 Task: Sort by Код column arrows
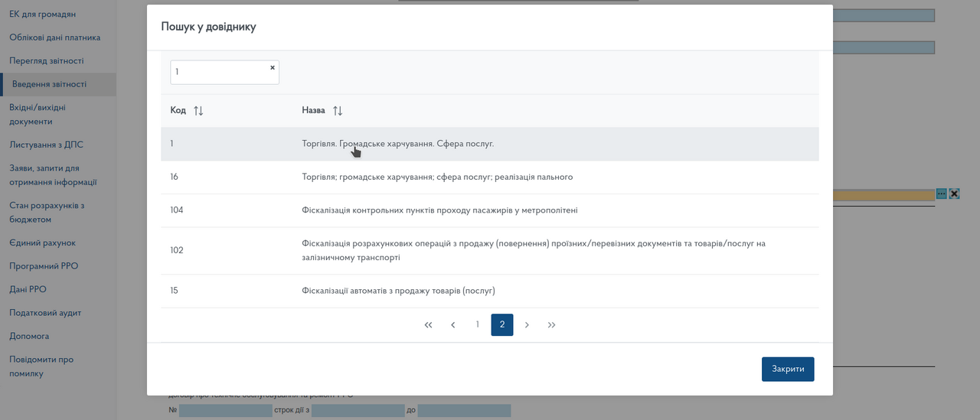(198, 111)
